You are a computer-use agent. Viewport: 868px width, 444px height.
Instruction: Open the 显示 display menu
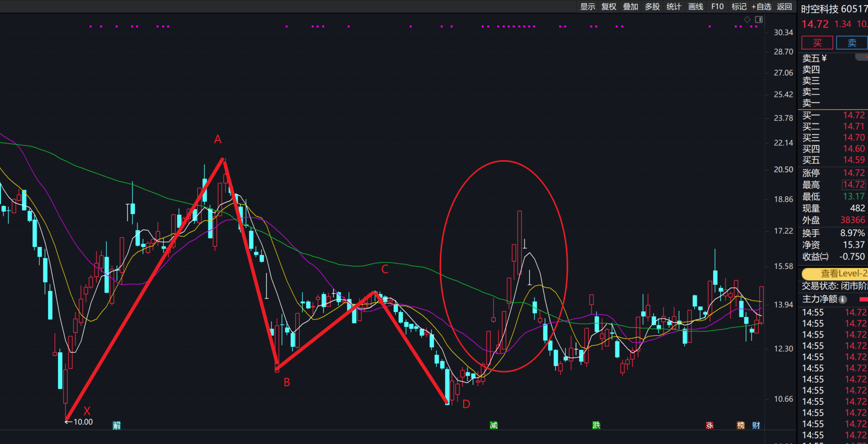click(588, 6)
